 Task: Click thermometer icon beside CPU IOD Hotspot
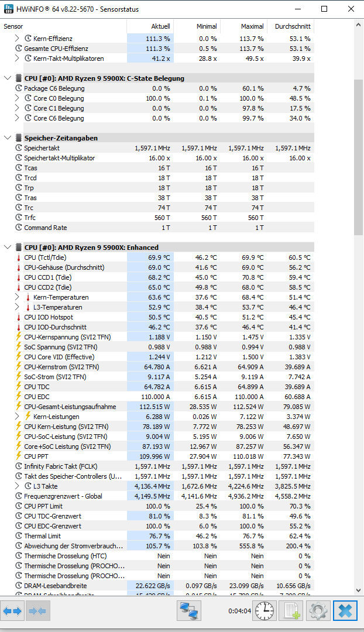pyautogui.click(x=19, y=317)
